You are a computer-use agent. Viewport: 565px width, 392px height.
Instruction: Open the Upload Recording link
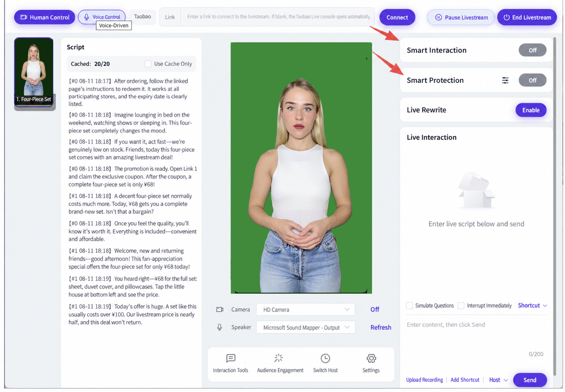click(x=424, y=380)
